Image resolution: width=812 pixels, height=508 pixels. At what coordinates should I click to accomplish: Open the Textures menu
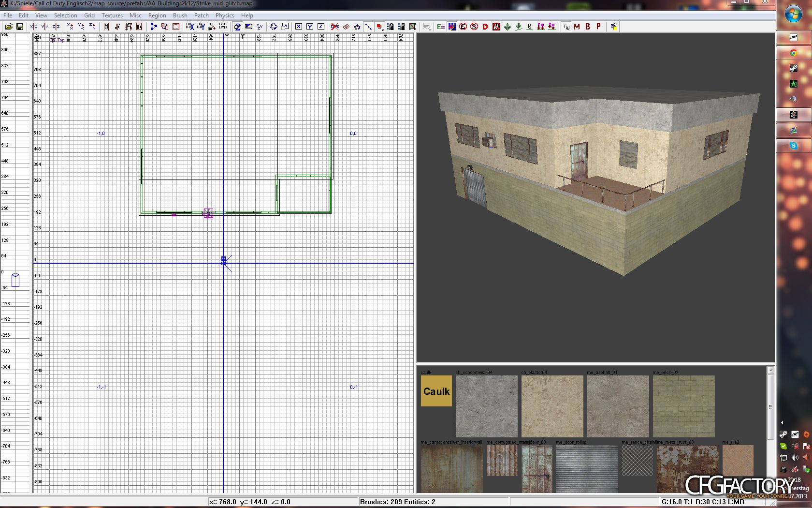pyautogui.click(x=112, y=15)
